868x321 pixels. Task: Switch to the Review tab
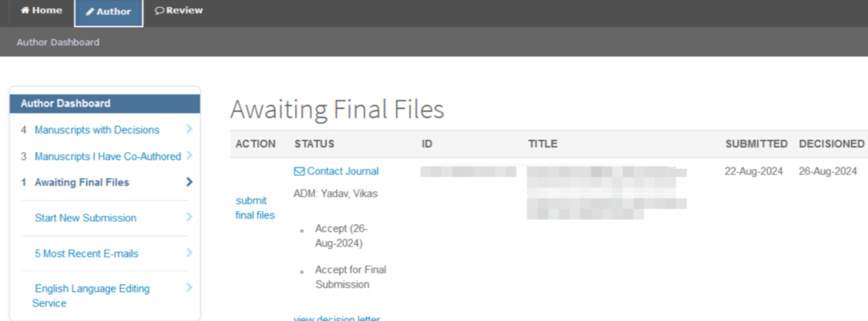178,11
